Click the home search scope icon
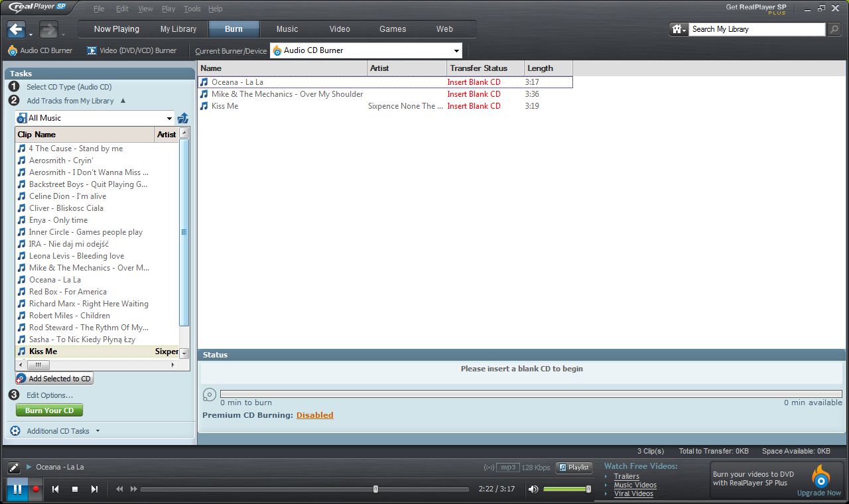This screenshot has height=504, width=849. [x=679, y=29]
